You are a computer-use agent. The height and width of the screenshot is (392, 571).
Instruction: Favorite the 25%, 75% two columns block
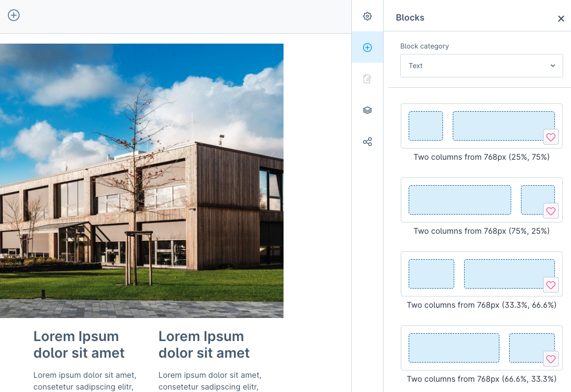551,137
